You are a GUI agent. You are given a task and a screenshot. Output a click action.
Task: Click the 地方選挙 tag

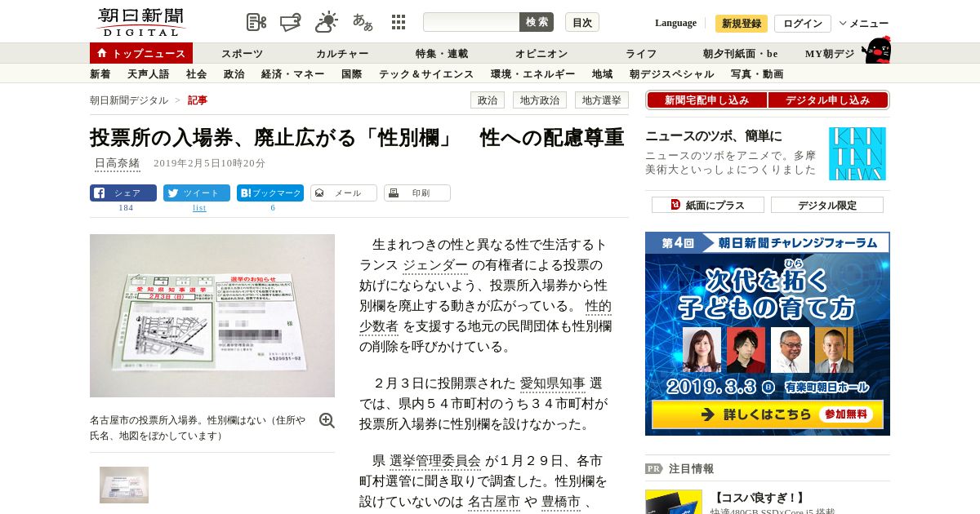click(x=602, y=100)
